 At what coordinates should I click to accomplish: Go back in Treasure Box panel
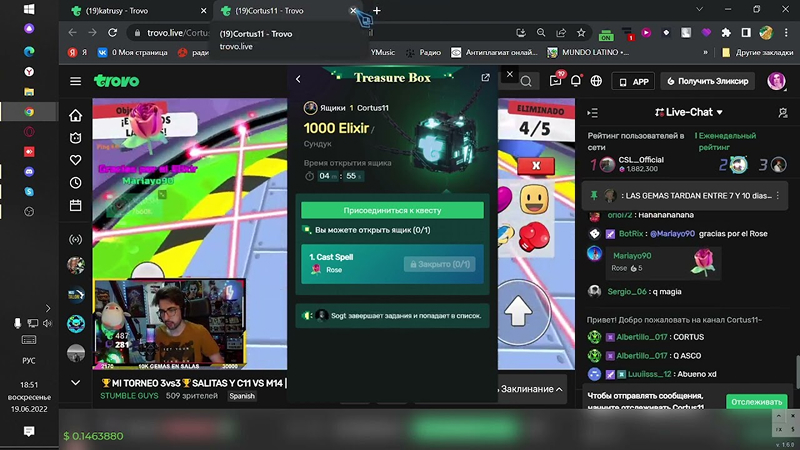pos(298,79)
